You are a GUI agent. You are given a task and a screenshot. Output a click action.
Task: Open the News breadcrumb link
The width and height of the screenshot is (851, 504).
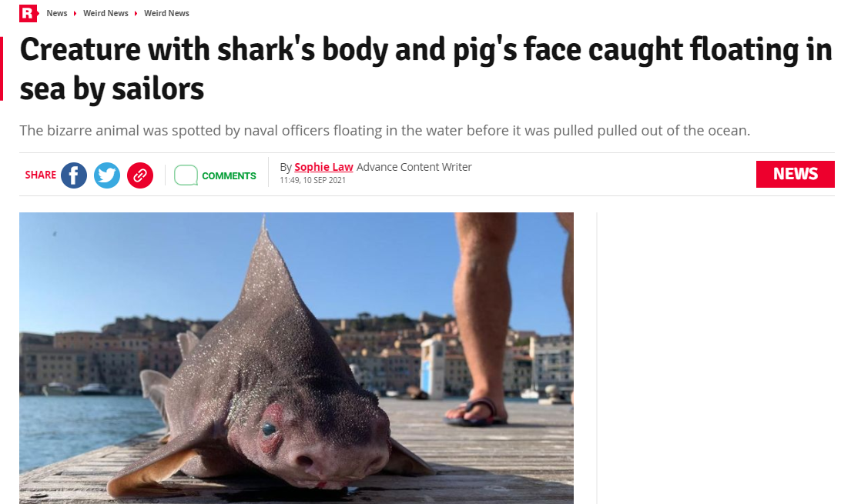tap(56, 13)
